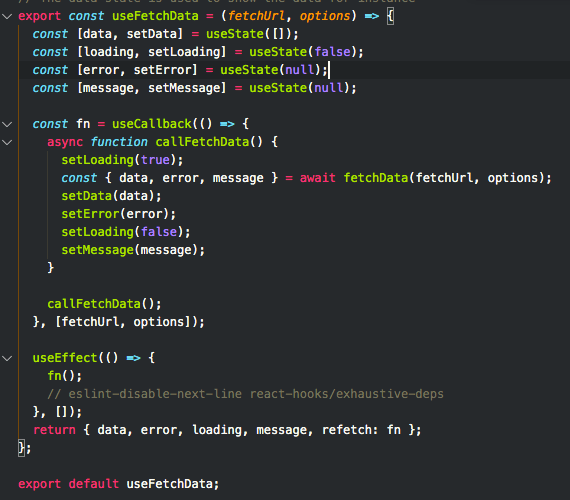
Task: Click 'false' in useState(false)
Action: pos(332,52)
